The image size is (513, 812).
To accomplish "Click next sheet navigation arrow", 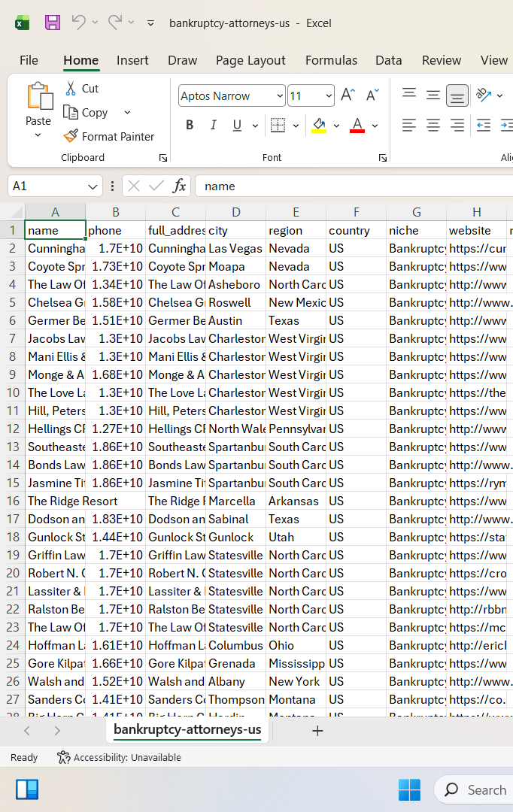I will [x=57, y=731].
